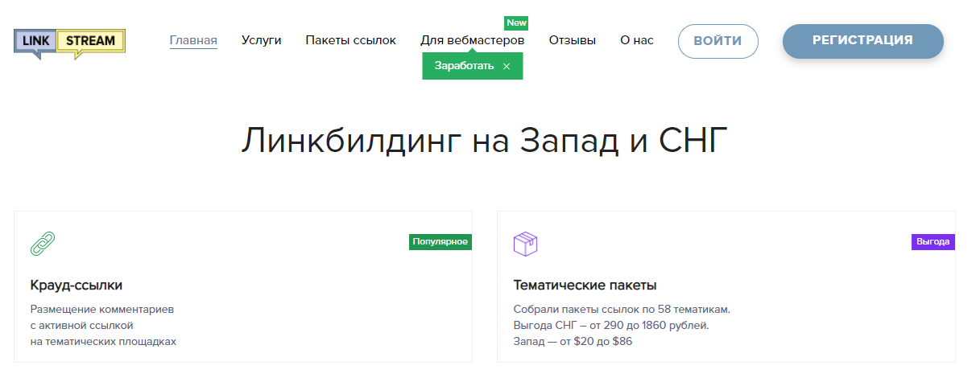Click text 'Запад — от $20 до $86'
The image size is (980, 378).
pos(573,341)
